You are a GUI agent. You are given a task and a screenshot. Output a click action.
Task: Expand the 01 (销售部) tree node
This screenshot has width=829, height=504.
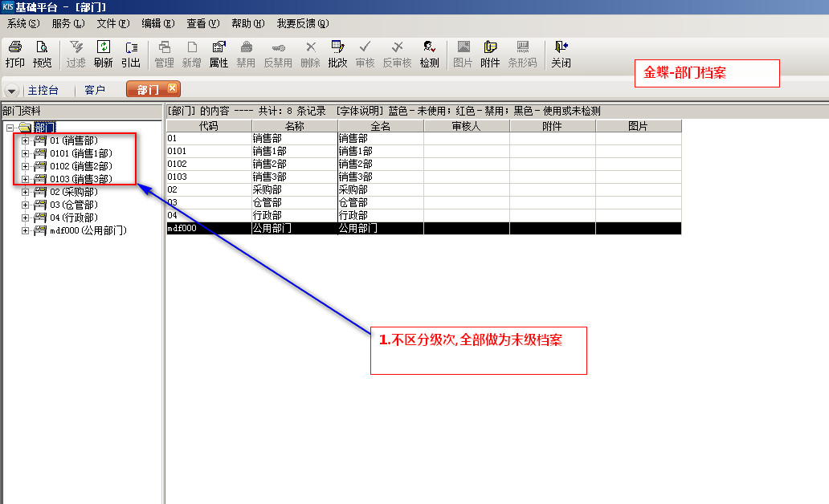coord(26,141)
